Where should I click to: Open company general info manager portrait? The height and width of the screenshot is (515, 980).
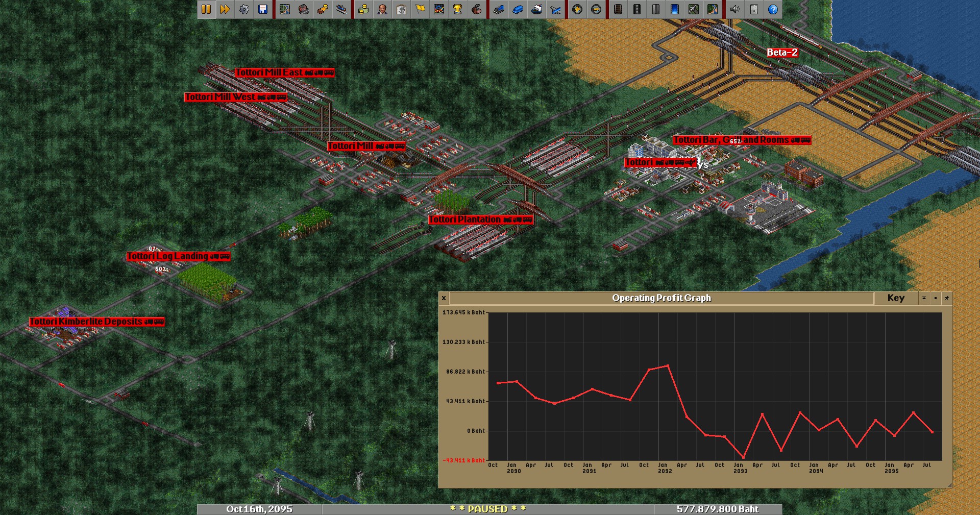pyautogui.click(x=382, y=9)
